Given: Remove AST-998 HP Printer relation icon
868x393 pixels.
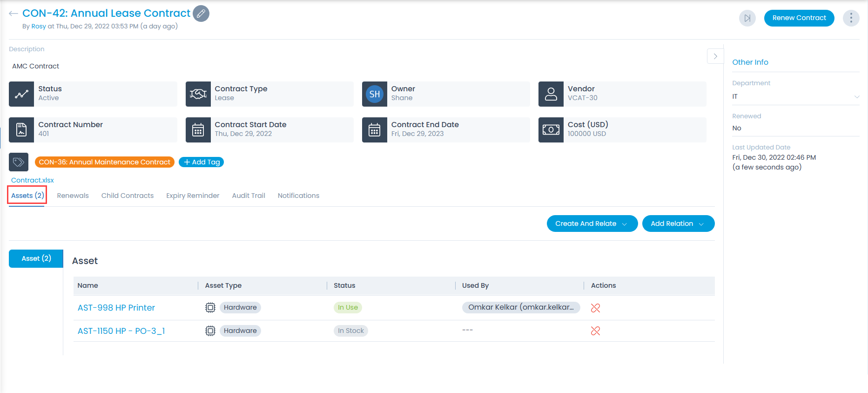Looking at the screenshot, I should tap(595, 308).
